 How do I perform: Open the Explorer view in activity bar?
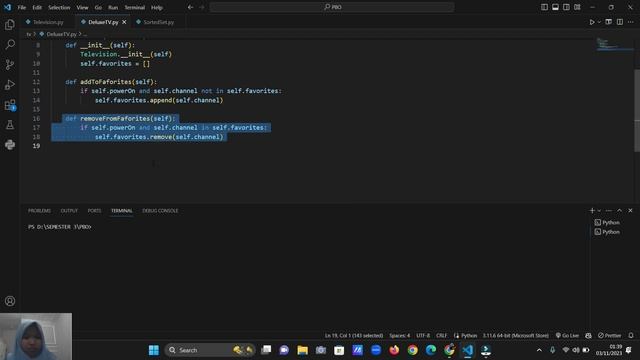[x=10, y=25]
